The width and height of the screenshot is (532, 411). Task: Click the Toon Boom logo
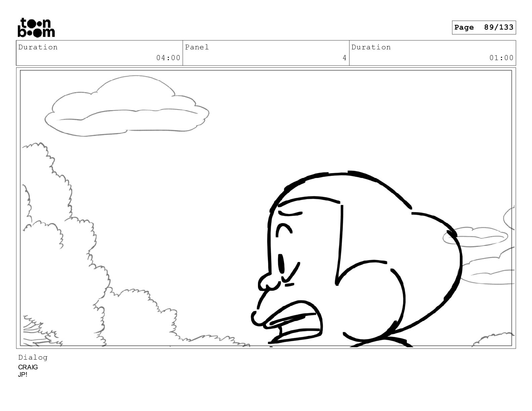pos(36,28)
